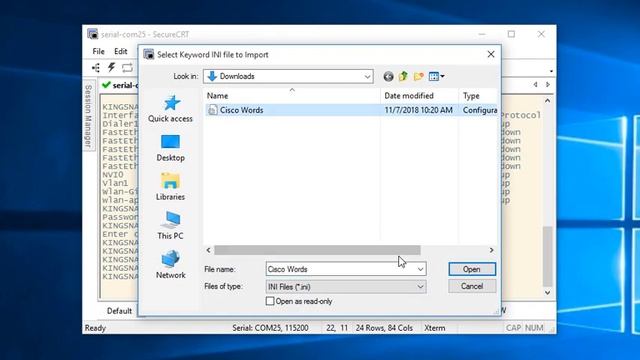The width and height of the screenshot is (640, 360).
Task: Click SecureCRT tab scroll left arrow
Action: coord(535,85)
